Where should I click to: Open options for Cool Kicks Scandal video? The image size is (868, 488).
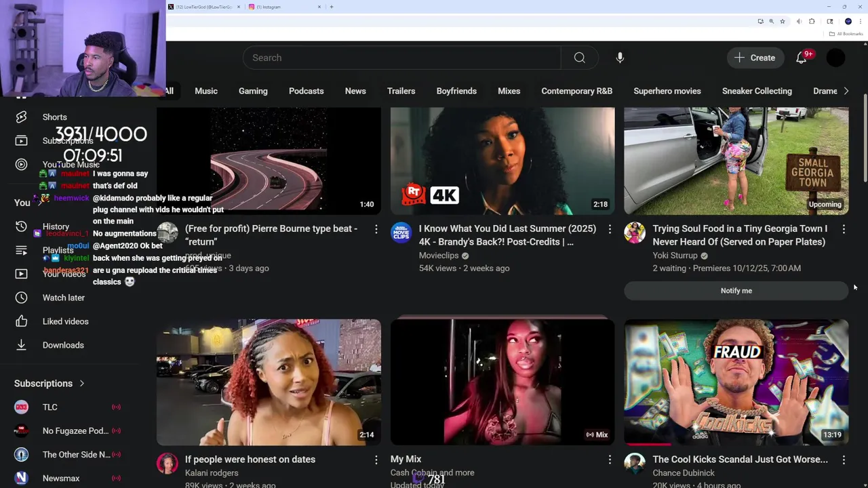844,460
